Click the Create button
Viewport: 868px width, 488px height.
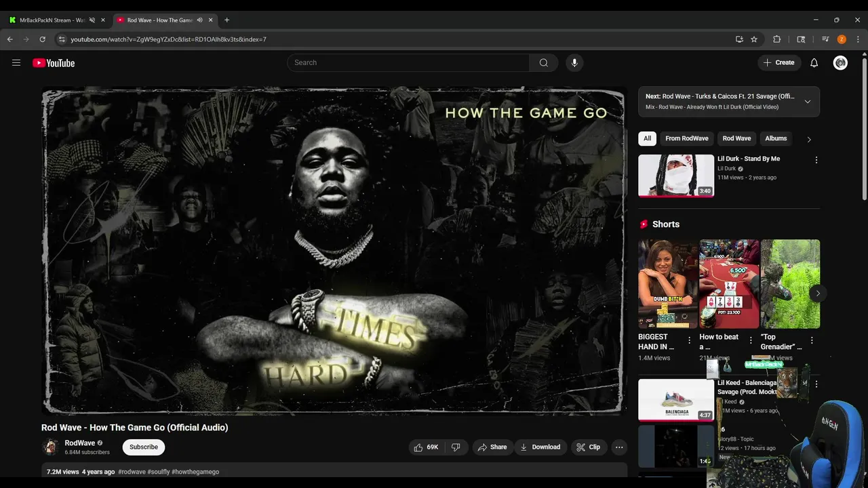click(x=778, y=62)
